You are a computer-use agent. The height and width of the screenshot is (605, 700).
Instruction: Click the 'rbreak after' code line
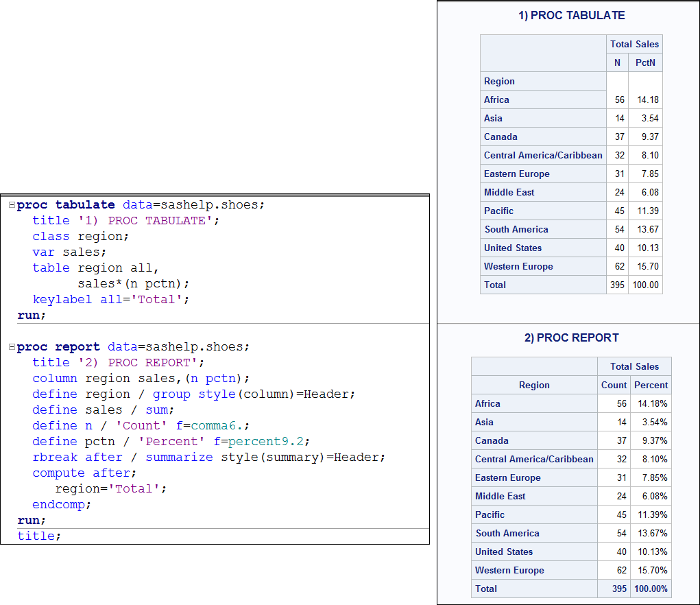[77, 458]
